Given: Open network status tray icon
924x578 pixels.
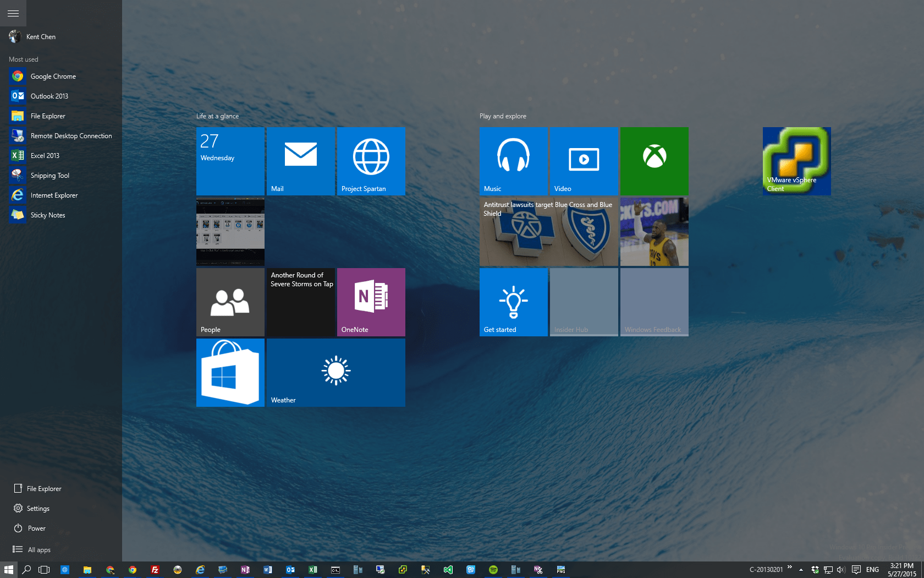Looking at the screenshot, I should 828,570.
